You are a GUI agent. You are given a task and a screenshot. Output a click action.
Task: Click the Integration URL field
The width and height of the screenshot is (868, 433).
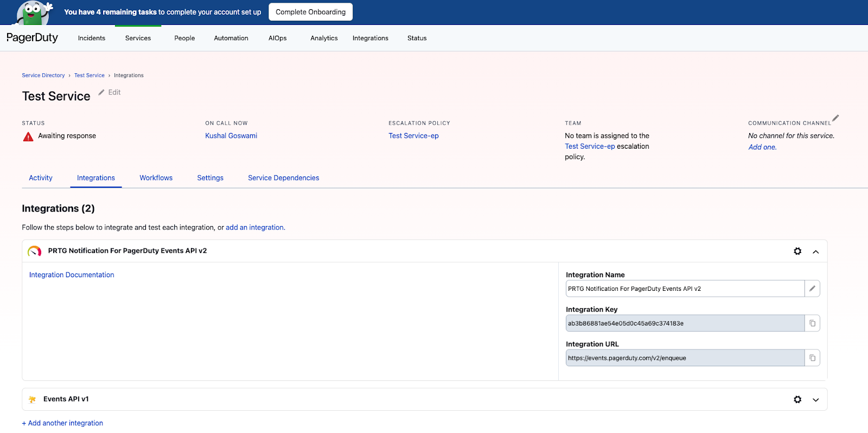coord(685,358)
